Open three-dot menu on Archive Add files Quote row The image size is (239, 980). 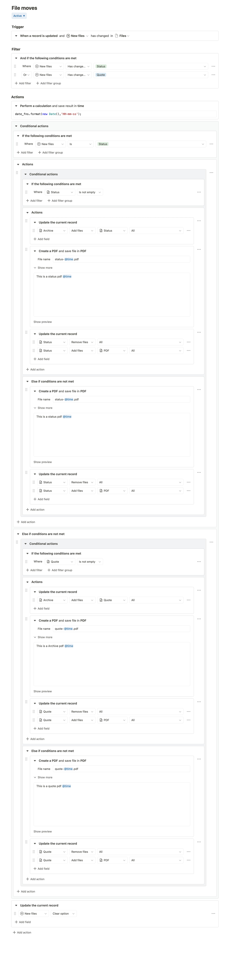click(x=188, y=600)
